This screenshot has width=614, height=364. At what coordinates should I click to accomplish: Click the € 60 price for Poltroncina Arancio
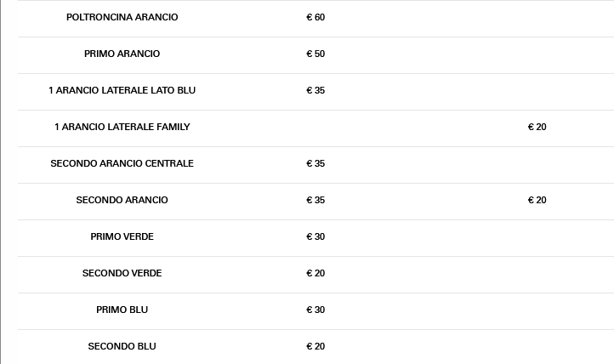click(316, 17)
